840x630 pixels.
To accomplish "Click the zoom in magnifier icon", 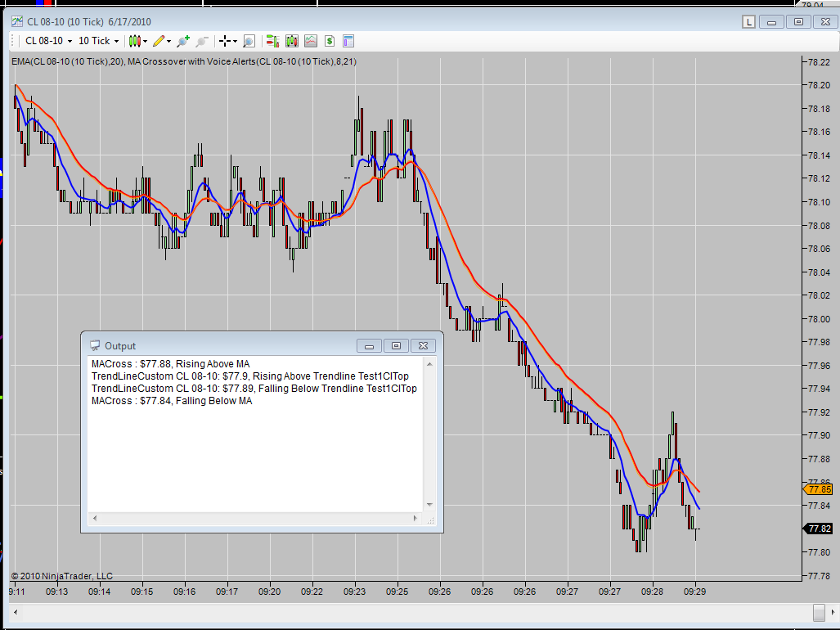I will tap(183, 41).
